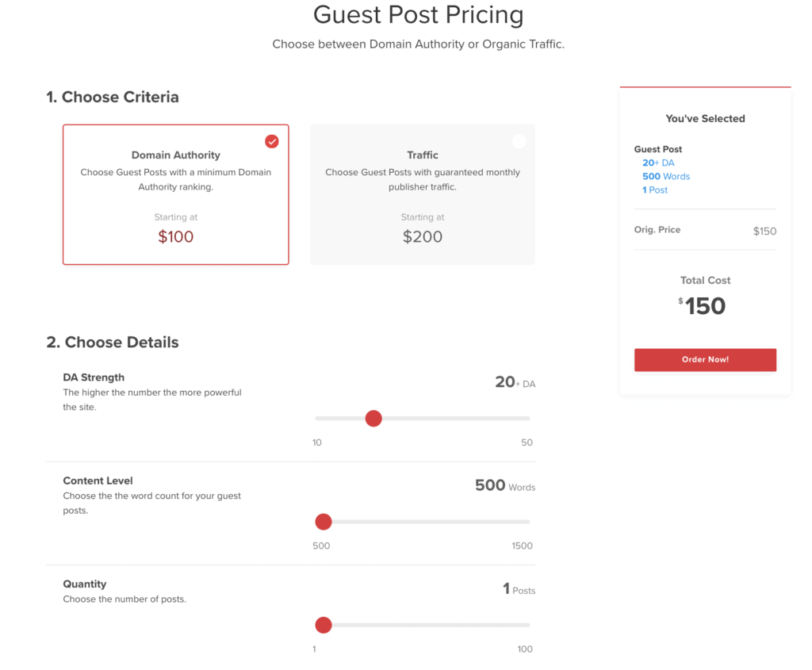Click the 1 Post link in summary

click(x=654, y=190)
